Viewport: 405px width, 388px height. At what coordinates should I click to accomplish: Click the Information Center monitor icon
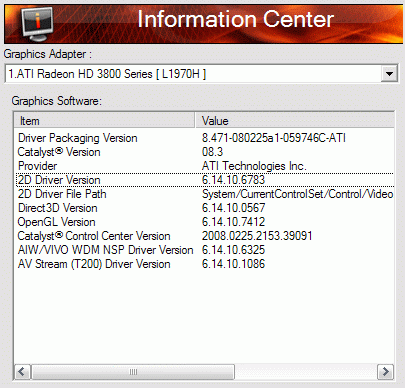coord(37,24)
